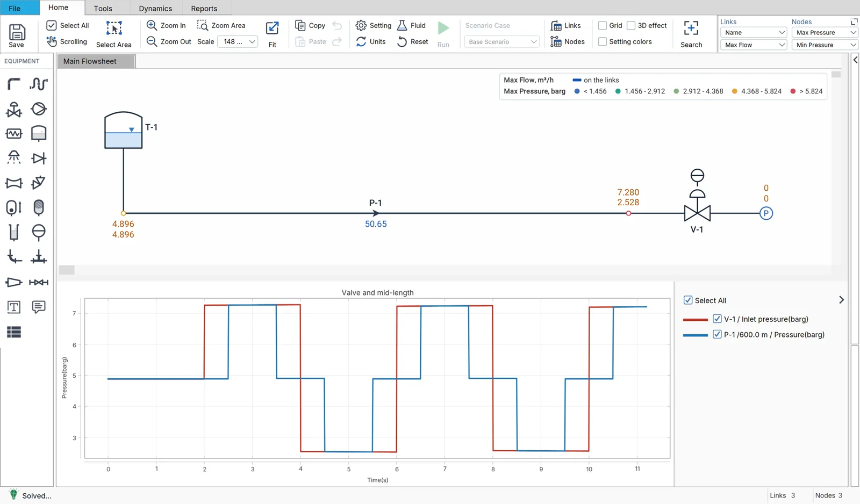This screenshot has width=860, height=504.
Task: Click the V-1 valve symbol on flowsheet
Action: (x=697, y=213)
